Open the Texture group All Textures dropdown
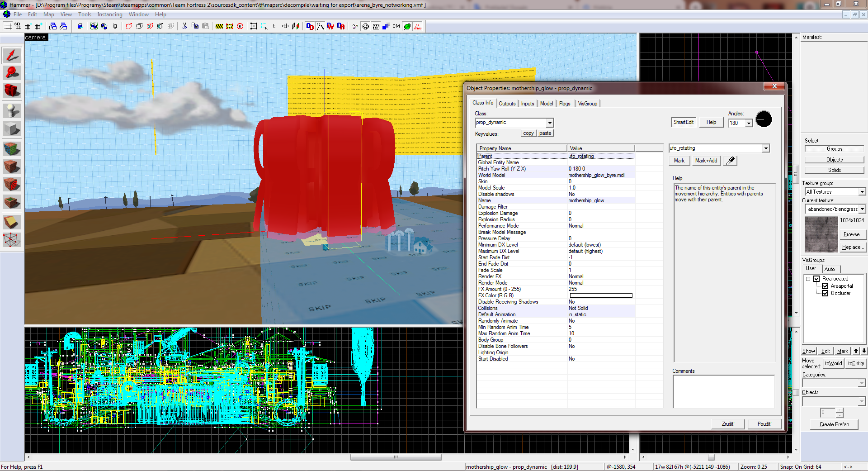 coord(862,192)
